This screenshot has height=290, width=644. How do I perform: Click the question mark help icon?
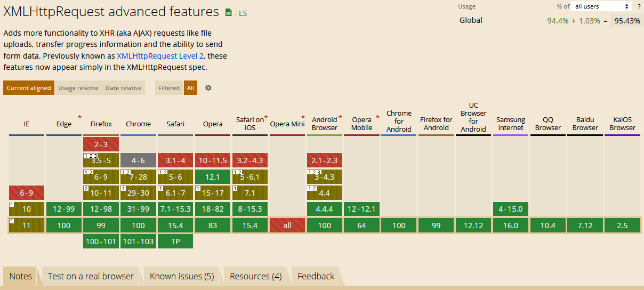[x=639, y=6]
